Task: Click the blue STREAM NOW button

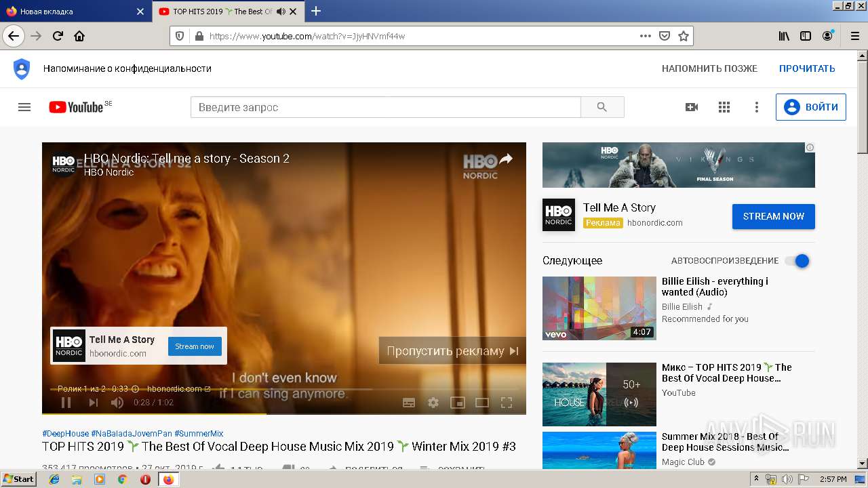Action: [x=774, y=216]
